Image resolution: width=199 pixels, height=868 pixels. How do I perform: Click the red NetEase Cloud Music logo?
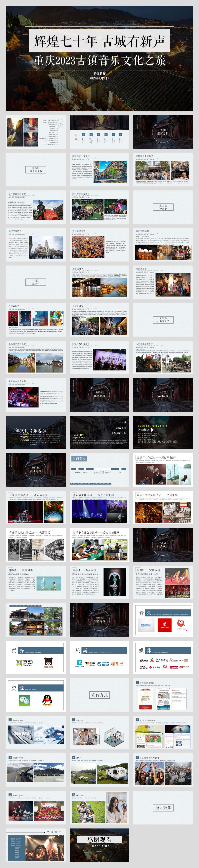tap(164, 625)
